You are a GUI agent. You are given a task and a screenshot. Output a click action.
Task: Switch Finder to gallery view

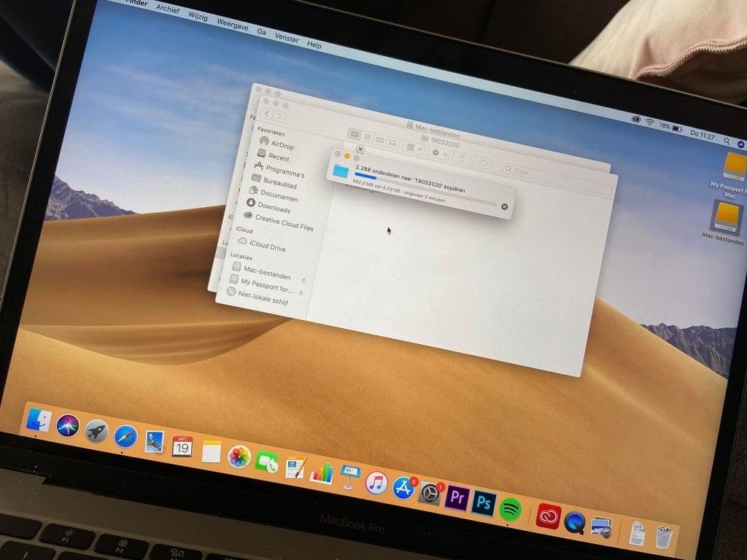(x=392, y=144)
